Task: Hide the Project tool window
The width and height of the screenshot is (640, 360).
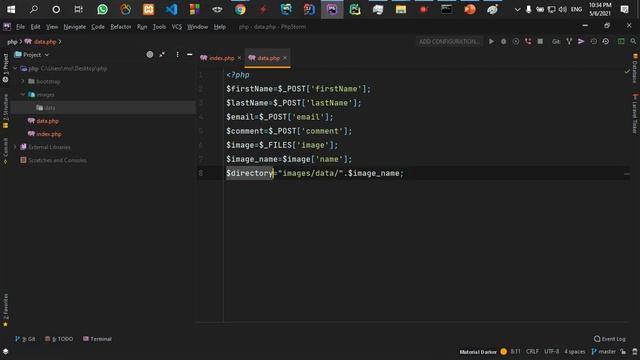Action: [x=189, y=54]
